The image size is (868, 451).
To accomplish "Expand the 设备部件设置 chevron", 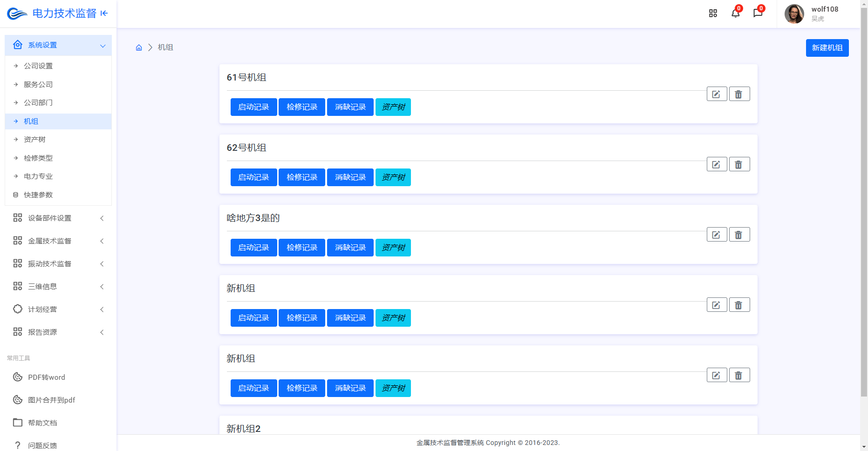I will (102, 218).
